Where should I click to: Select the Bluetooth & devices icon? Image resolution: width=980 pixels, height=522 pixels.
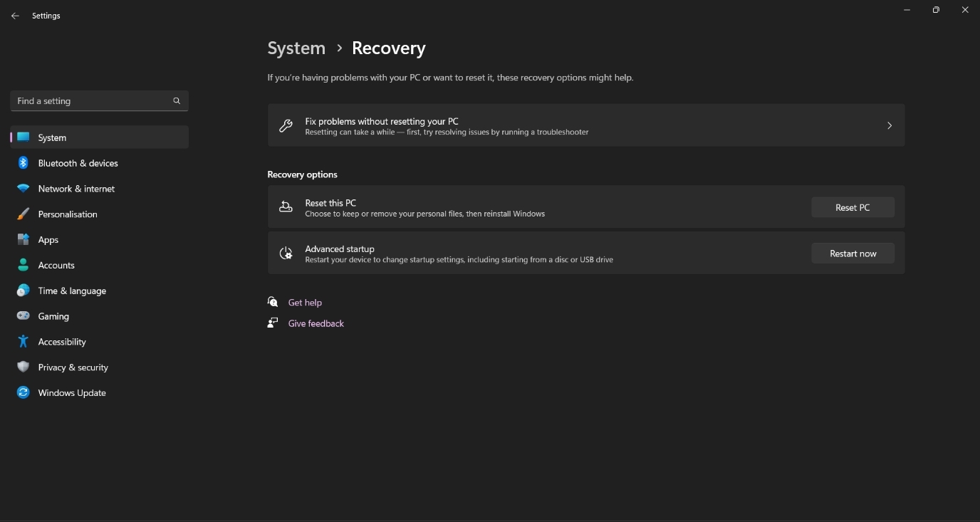click(23, 163)
